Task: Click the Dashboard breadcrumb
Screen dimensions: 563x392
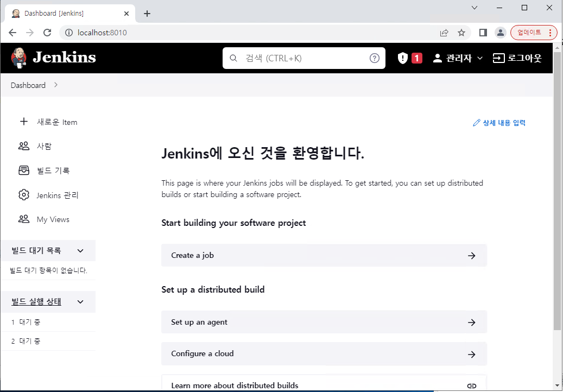Action: (x=28, y=85)
